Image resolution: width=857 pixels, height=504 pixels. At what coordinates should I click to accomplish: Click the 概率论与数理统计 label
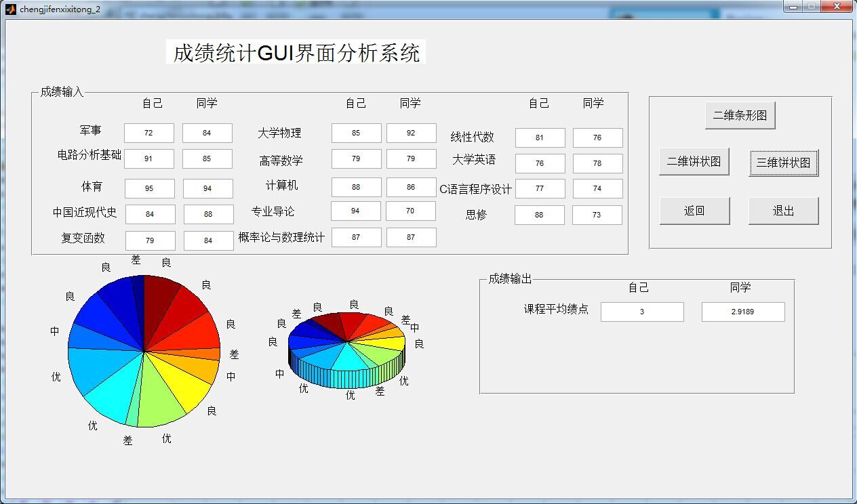281,237
